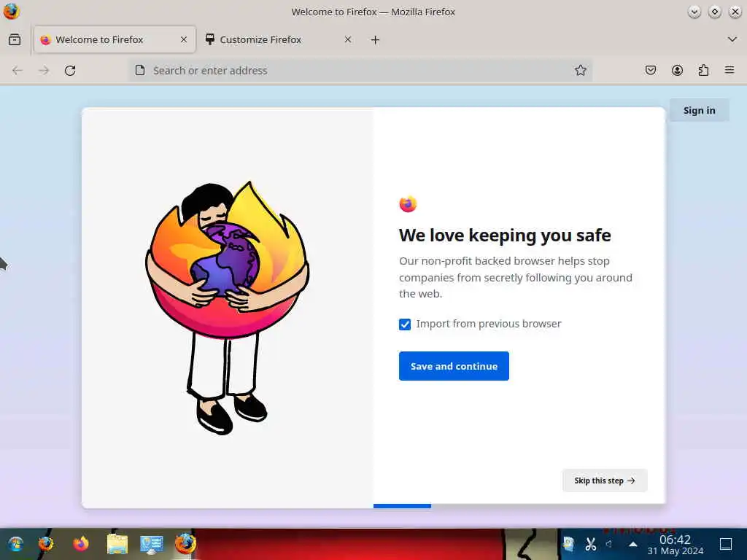
Task: Open the application hamburger menu
Action: [729, 71]
